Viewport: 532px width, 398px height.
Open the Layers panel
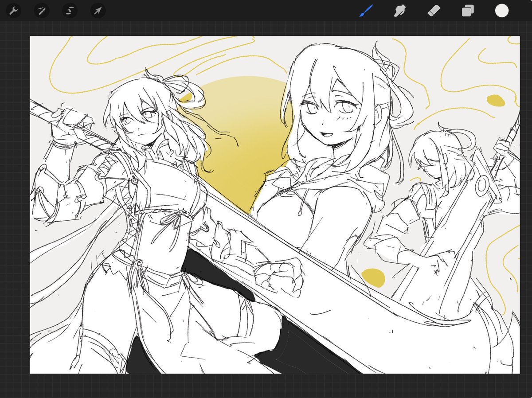pos(468,11)
